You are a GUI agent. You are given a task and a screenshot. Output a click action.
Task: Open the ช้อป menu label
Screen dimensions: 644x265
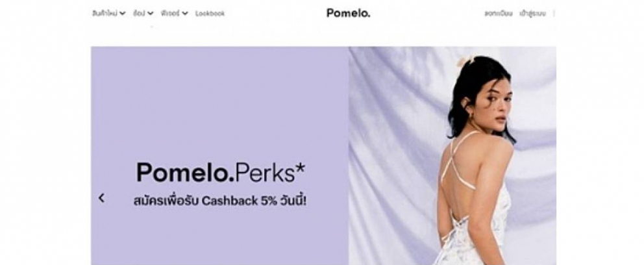139,13
